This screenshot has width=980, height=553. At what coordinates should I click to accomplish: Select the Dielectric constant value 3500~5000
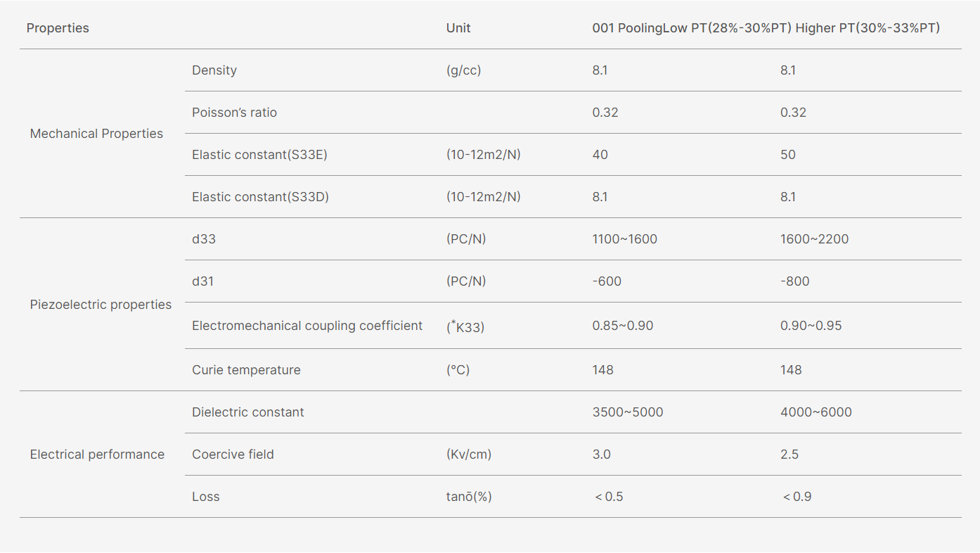(628, 412)
